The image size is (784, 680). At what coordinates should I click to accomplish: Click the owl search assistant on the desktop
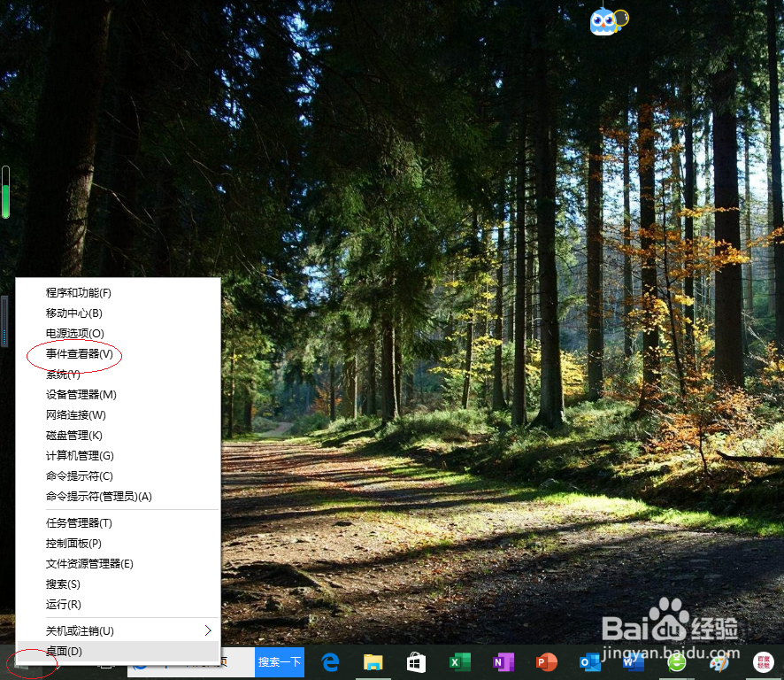[x=603, y=20]
